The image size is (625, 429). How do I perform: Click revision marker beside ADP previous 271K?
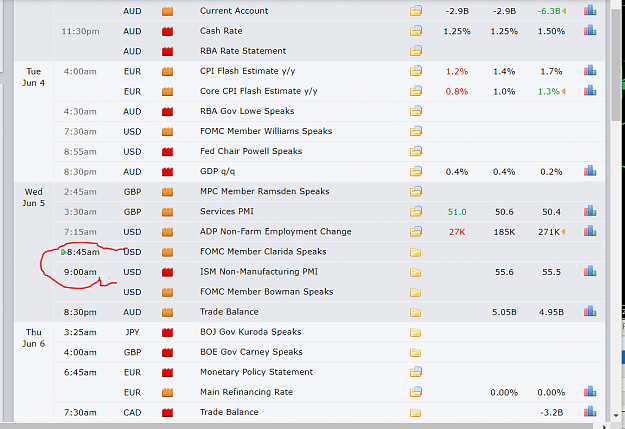click(564, 232)
